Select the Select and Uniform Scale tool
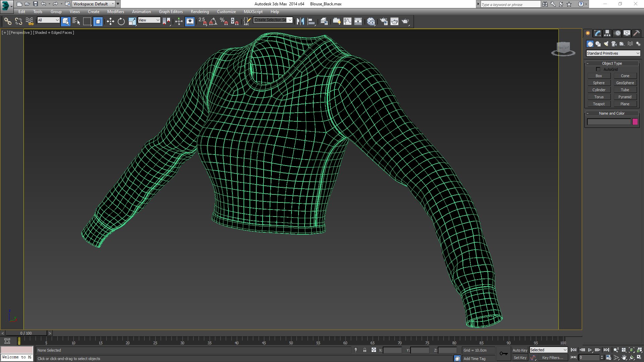This screenshot has width=644, height=362. tap(132, 21)
